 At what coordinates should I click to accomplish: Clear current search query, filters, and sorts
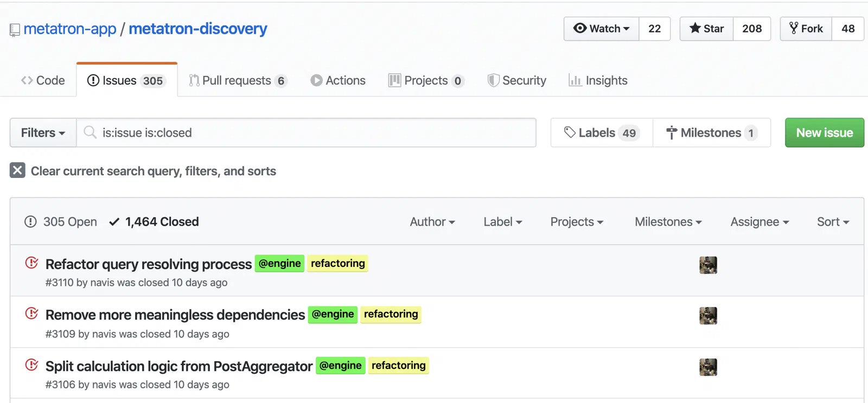tap(143, 171)
